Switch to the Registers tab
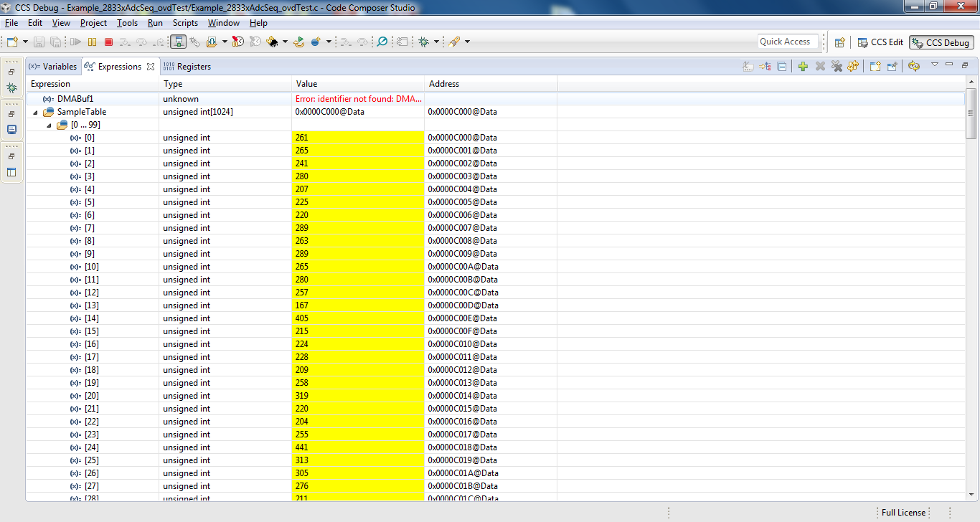 tap(187, 67)
